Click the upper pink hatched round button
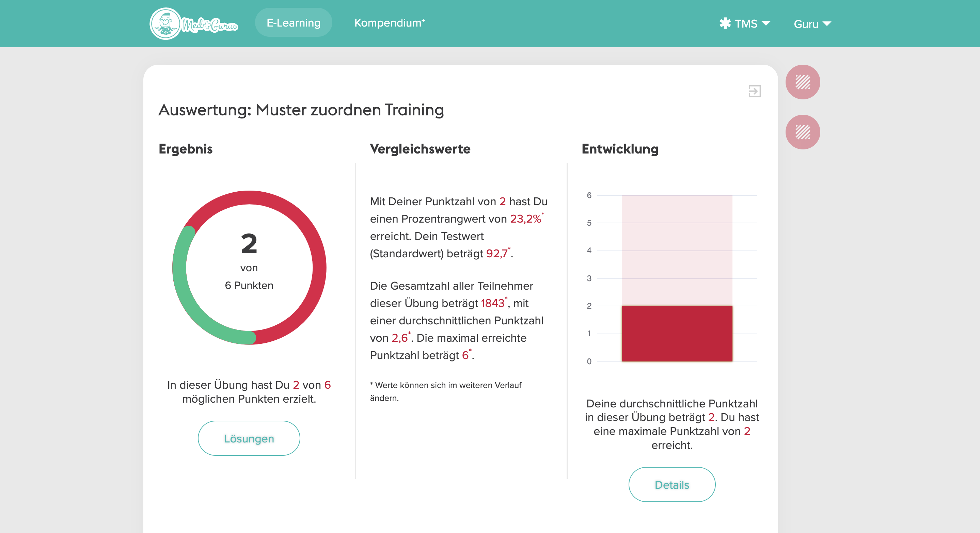This screenshot has height=533, width=980. click(802, 82)
